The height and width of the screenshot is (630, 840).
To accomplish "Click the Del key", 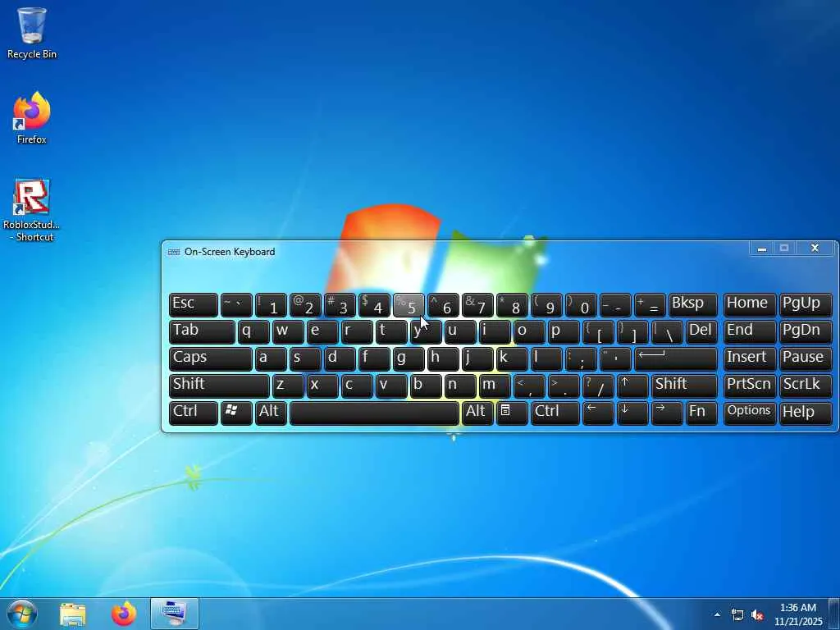I will tap(701, 331).
